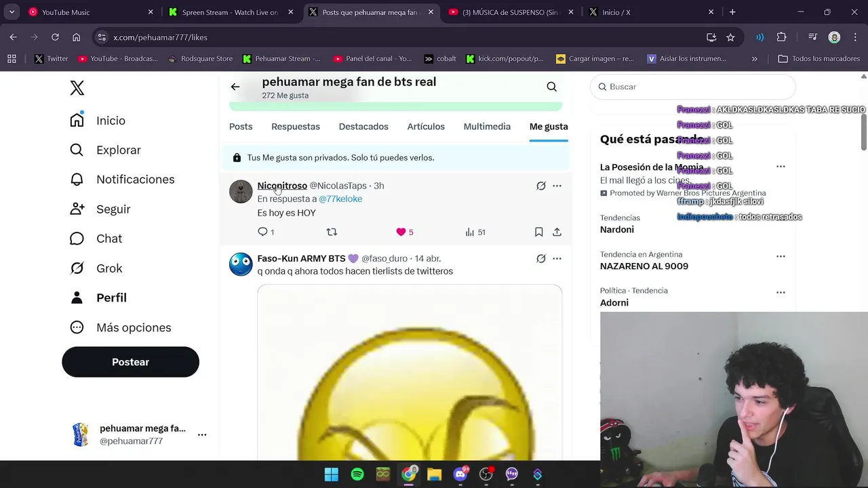Open Más opciones circle icon
Screen dimensions: 868x488
pyautogui.click(x=77, y=327)
